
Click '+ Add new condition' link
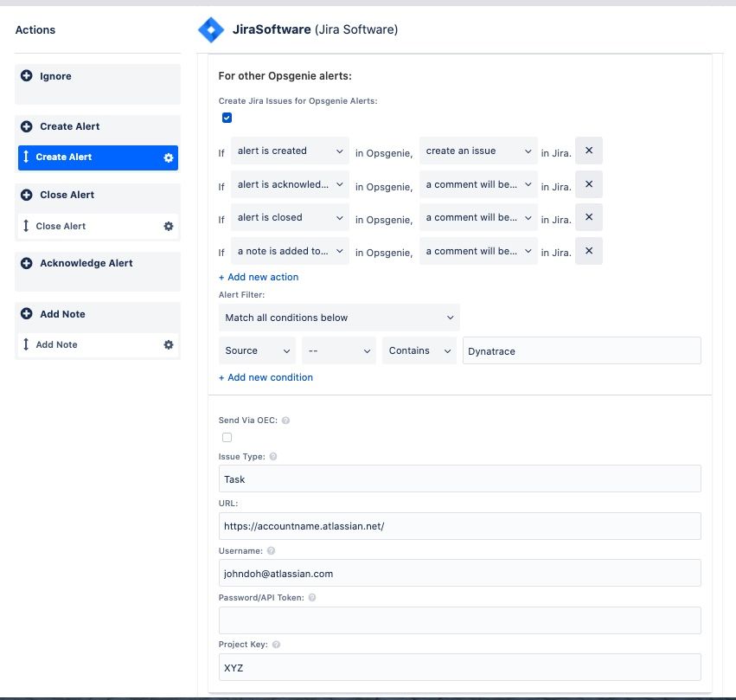point(266,377)
